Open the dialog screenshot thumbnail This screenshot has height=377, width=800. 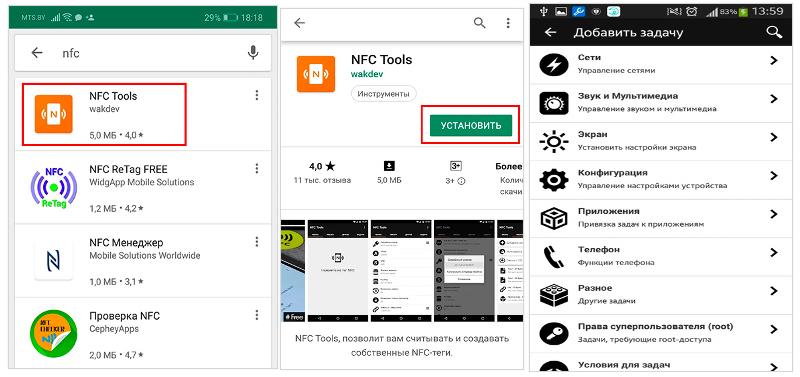point(464,270)
